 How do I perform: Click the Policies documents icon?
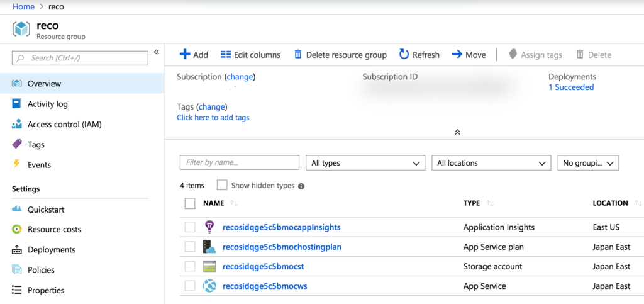16,270
